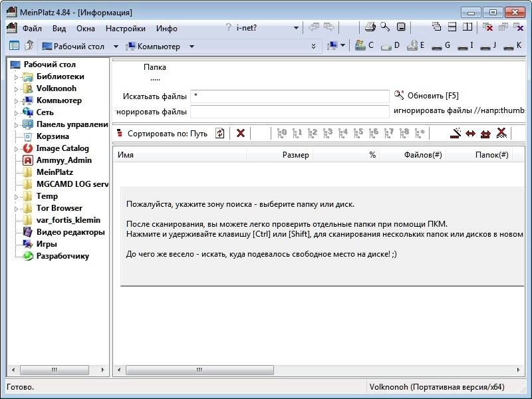Select drive C in the drive bar
Viewport: 532px width, 399px height.
click(364, 45)
